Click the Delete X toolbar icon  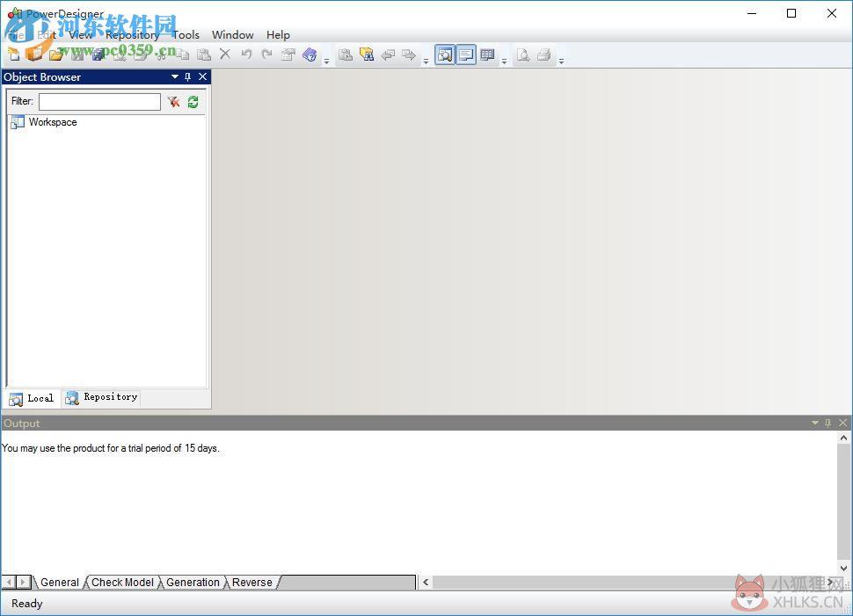click(x=224, y=54)
